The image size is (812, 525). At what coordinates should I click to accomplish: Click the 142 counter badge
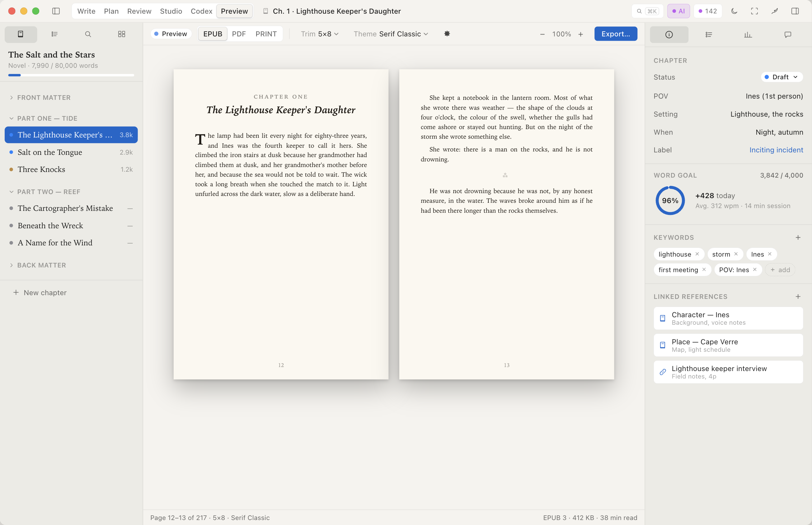tap(707, 11)
